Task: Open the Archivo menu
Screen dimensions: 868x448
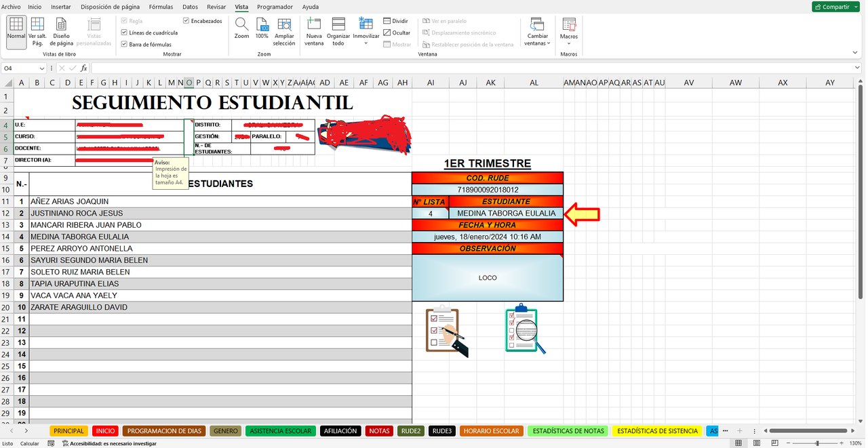Action: click(11, 7)
